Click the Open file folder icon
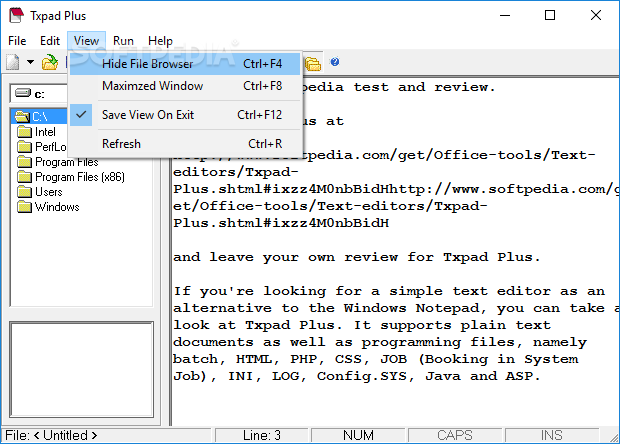The height and width of the screenshot is (444, 620). pos(50,62)
